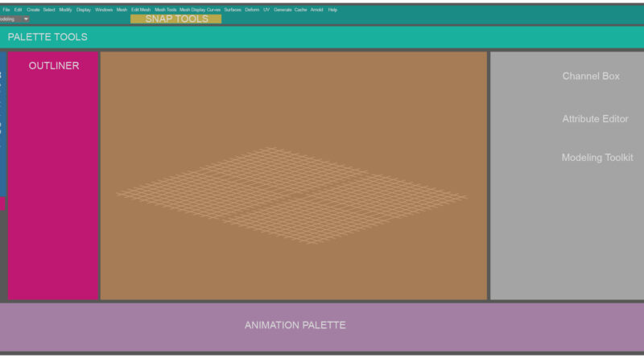Viewport: 644px width, 358px height.
Task: Open the Modify menu
Action: 65,10
